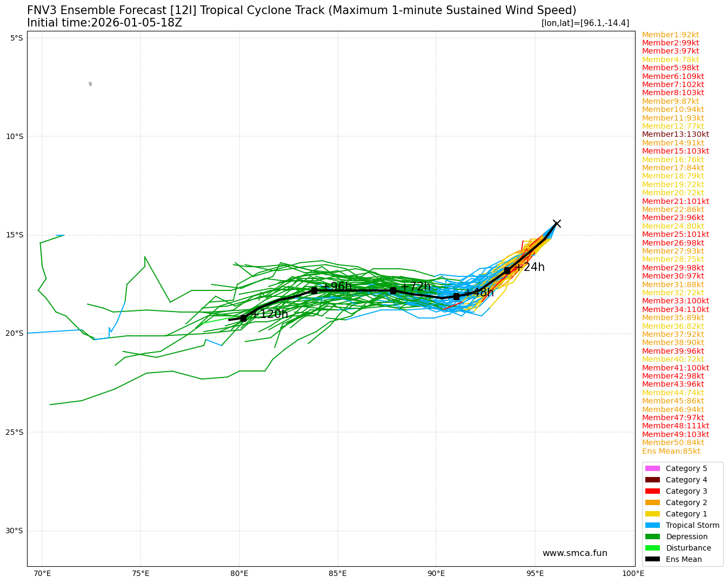Click the Ens Mean black legend swatch
The width and height of the screenshot is (728, 583).
click(652, 559)
